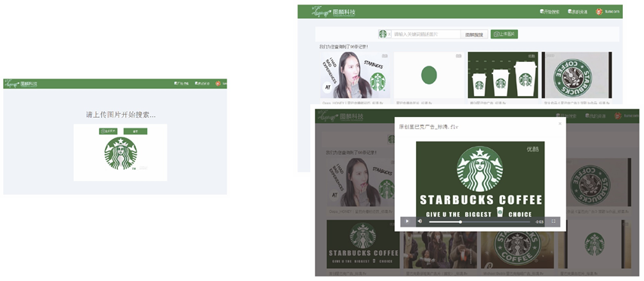Click the green button right of 选择图片

click(135, 131)
